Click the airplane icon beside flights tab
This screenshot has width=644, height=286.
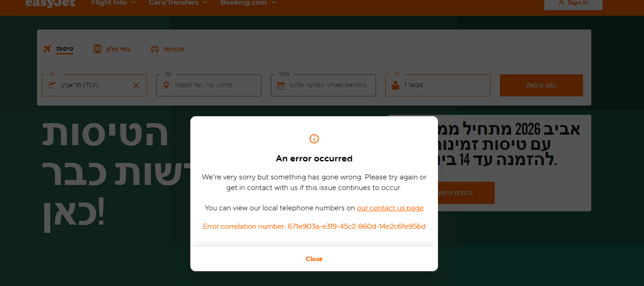47,49
